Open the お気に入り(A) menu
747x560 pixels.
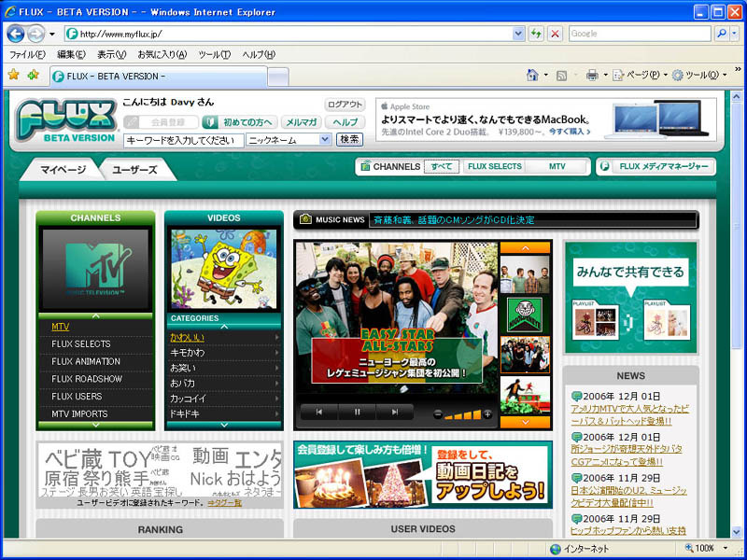(162, 55)
